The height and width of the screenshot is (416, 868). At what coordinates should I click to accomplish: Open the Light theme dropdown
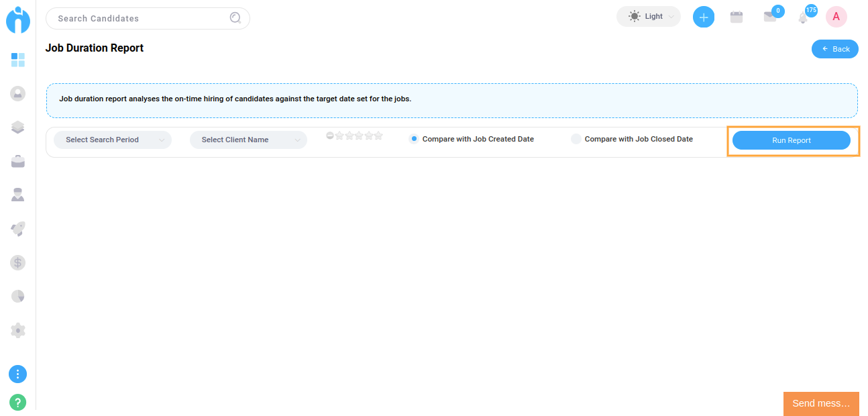click(649, 17)
